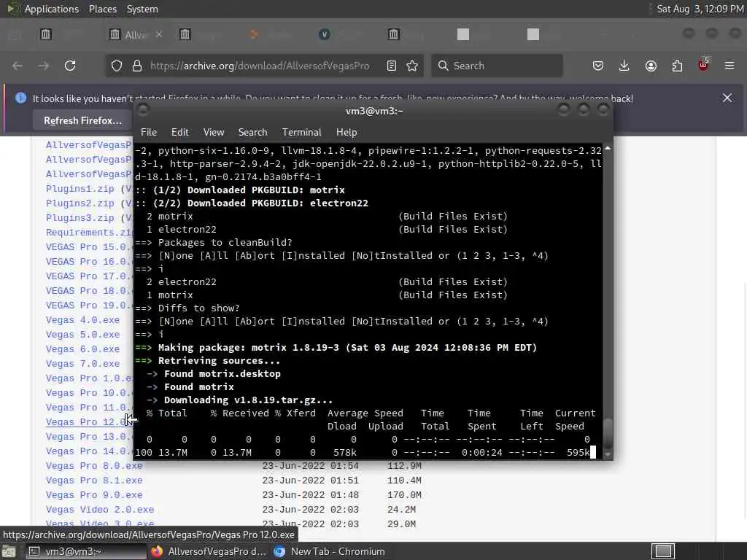Image resolution: width=747 pixels, height=560 pixels.
Task: Click size value 170.0M in file listing
Action: (x=404, y=495)
